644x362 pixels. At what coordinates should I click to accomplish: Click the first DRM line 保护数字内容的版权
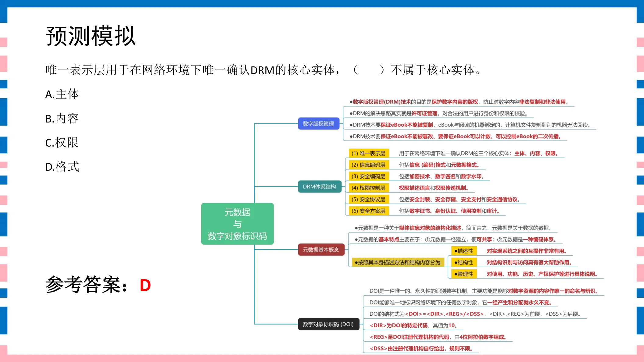(459, 102)
